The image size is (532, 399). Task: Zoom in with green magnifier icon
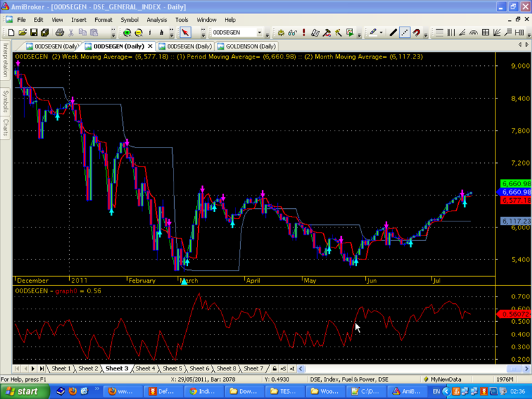[127, 33]
